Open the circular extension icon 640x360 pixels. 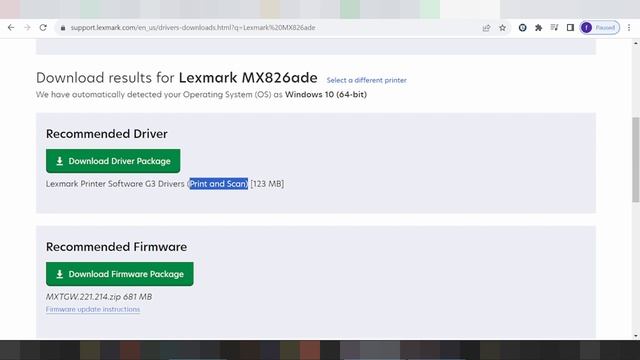tap(522, 28)
